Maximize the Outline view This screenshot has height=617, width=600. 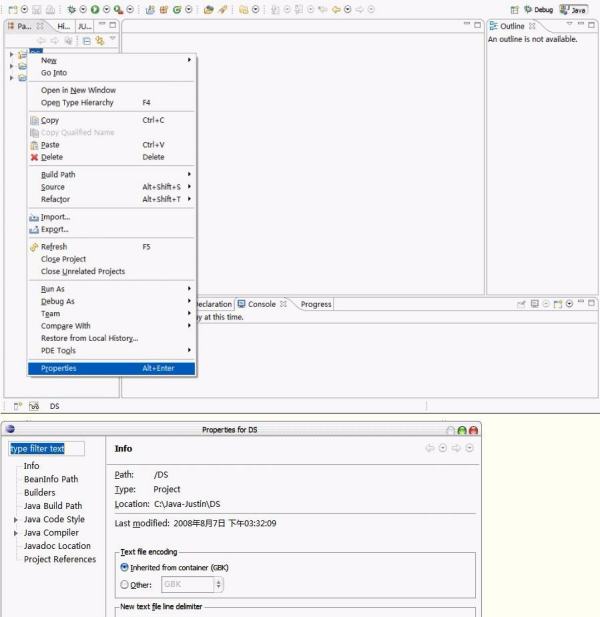pos(591,25)
